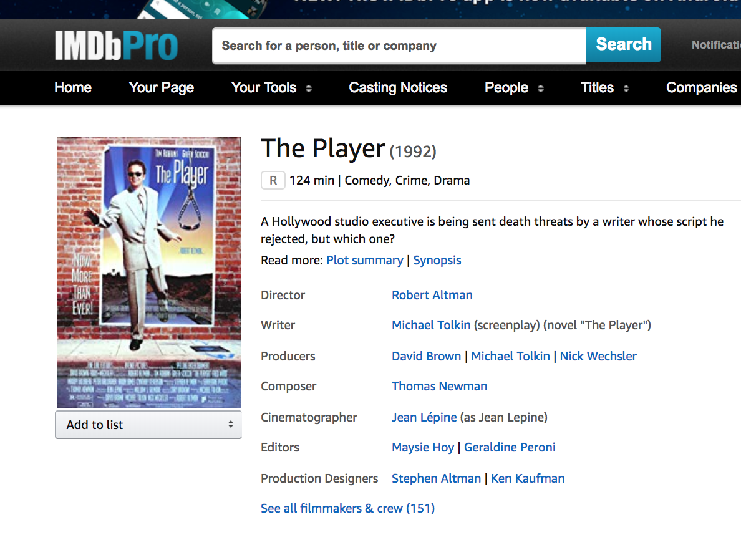Open editor Maysie Hoy's page

pos(423,448)
